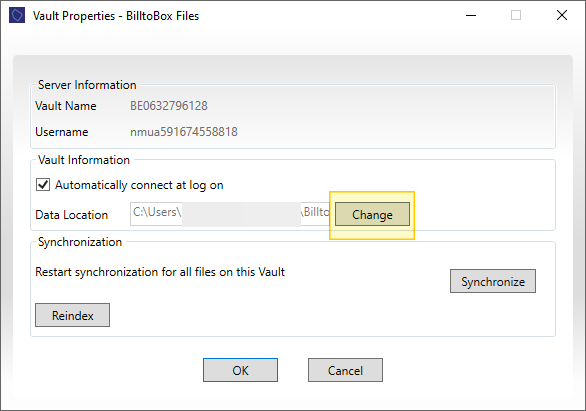
Task: Reindex the vault files
Action: pyautogui.click(x=73, y=315)
